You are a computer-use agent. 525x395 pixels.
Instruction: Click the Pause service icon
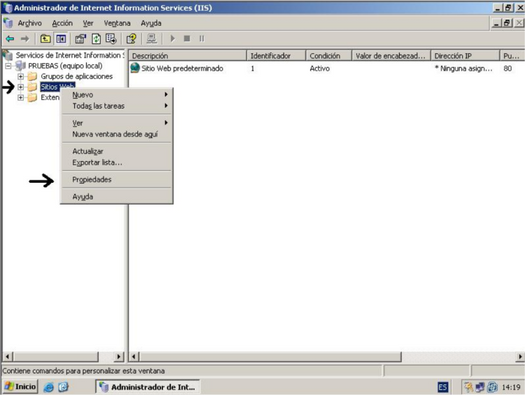click(202, 39)
